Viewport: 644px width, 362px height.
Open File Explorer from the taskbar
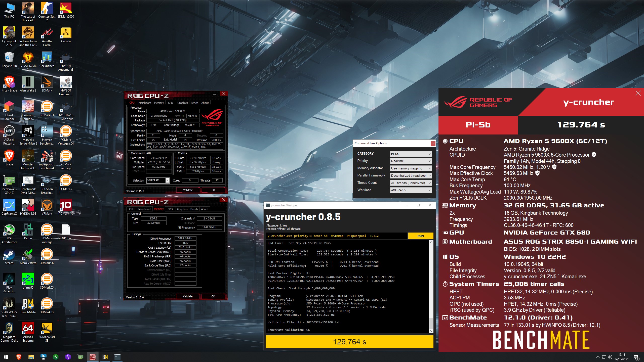pyautogui.click(x=31, y=357)
